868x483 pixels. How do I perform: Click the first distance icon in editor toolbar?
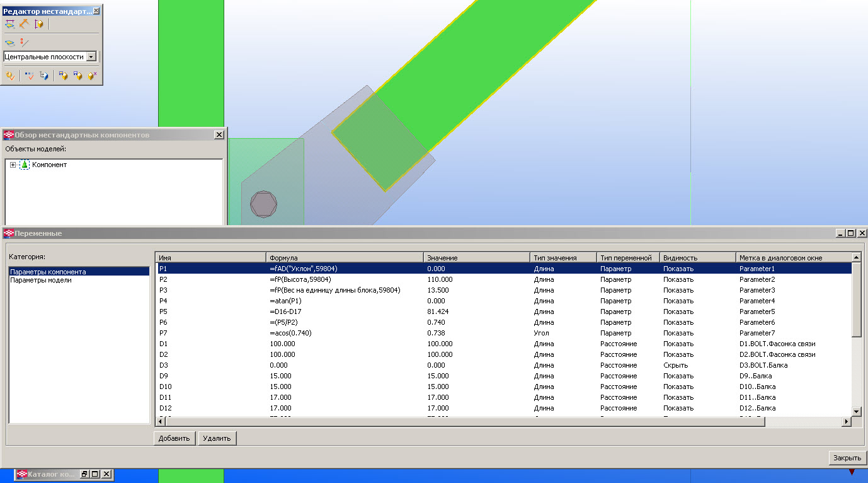pyautogui.click(x=9, y=24)
